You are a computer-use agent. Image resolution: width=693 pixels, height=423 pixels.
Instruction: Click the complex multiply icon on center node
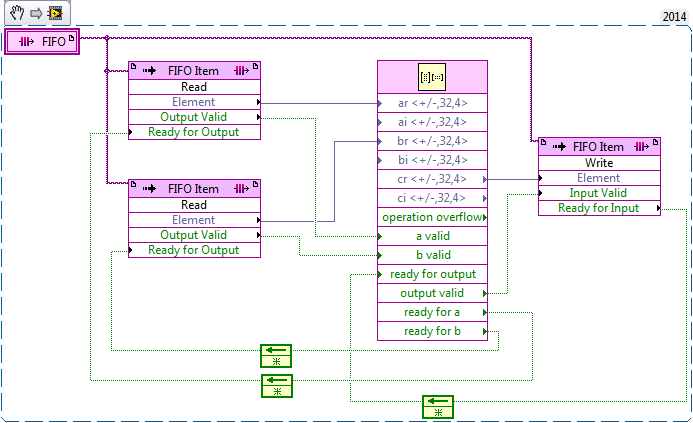click(432, 77)
